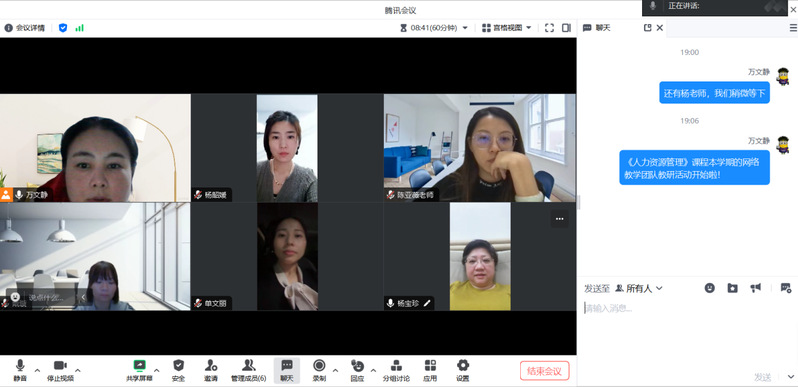Start 录制 recording from toolbar
This screenshot has height=387, width=798.
click(319, 371)
